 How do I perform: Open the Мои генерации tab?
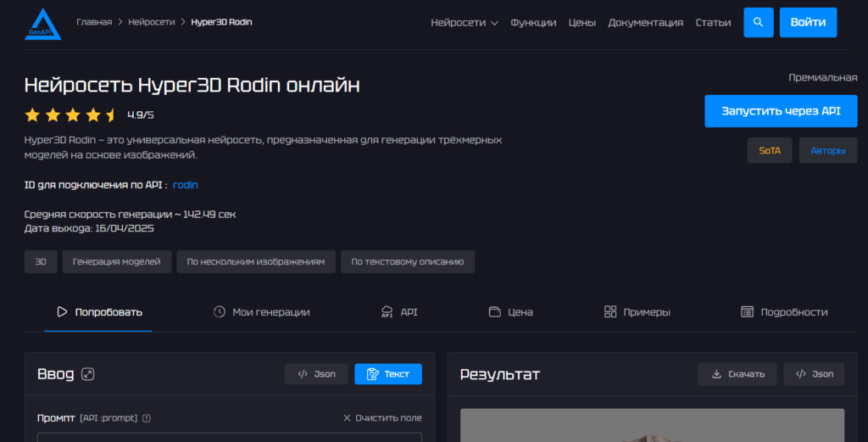click(x=261, y=312)
